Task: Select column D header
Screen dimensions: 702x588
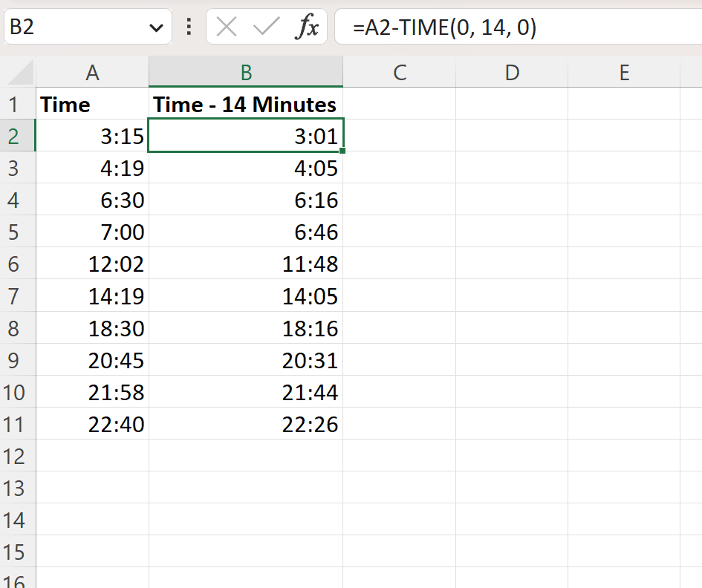Action: pos(512,73)
